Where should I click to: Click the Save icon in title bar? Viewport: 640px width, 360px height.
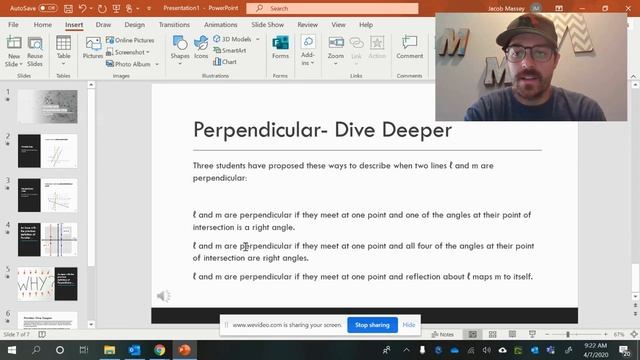[x=68, y=8]
